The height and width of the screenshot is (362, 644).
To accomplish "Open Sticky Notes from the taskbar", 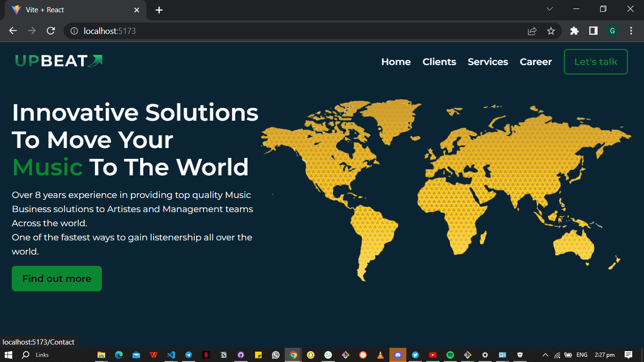I will (x=258, y=355).
